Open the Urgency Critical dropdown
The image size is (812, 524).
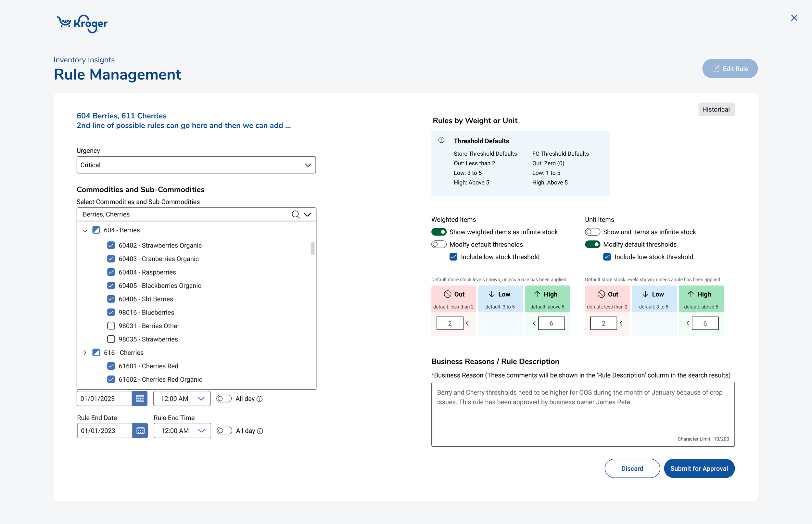(x=196, y=165)
